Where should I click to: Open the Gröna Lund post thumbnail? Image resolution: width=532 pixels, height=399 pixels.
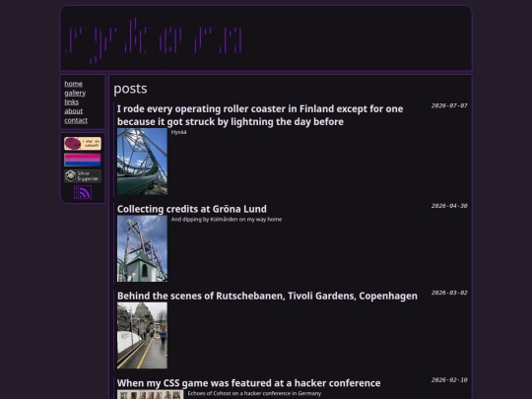(142, 248)
